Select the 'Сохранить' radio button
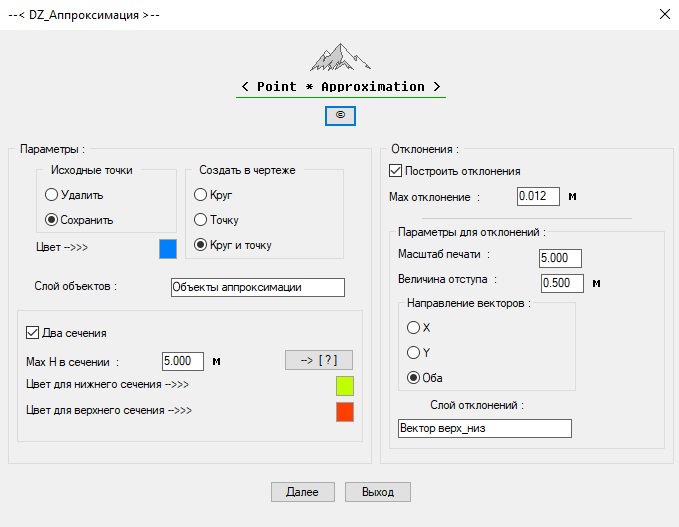 [52, 220]
